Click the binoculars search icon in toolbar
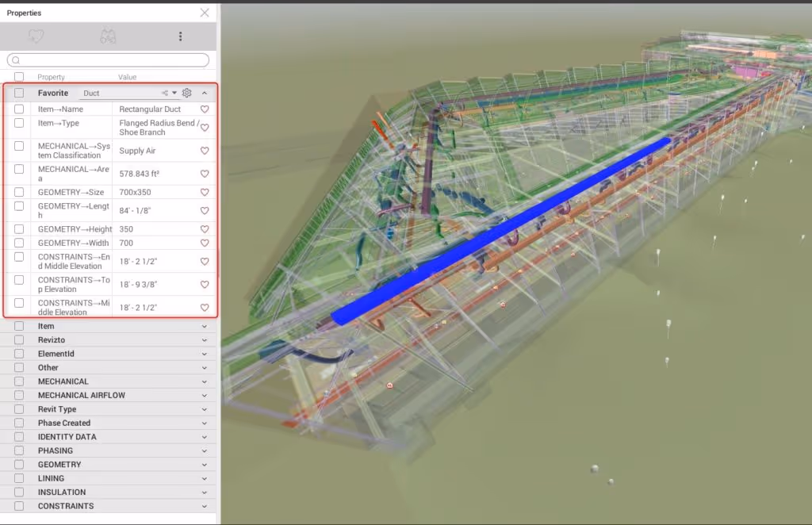The image size is (812, 525). [108, 36]
